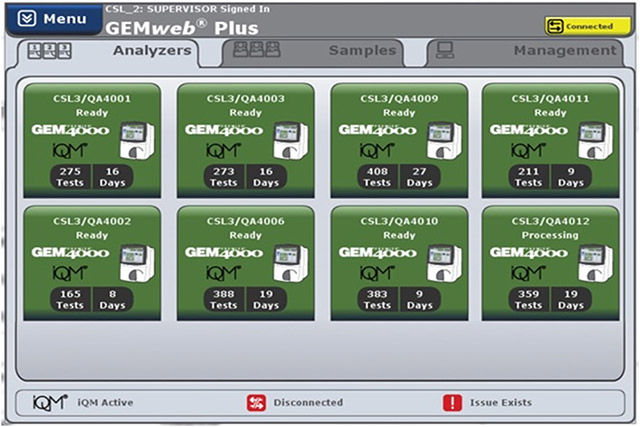Open the Management tab
This screenshot has height=427, width=640.
coord(525,51)
